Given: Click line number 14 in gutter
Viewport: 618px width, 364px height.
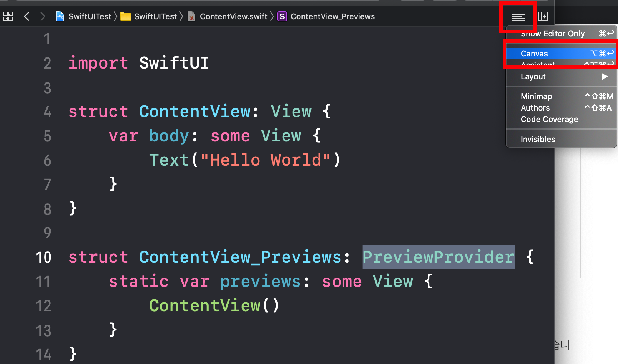Looking at the screenshot, I should pos(44,354).
